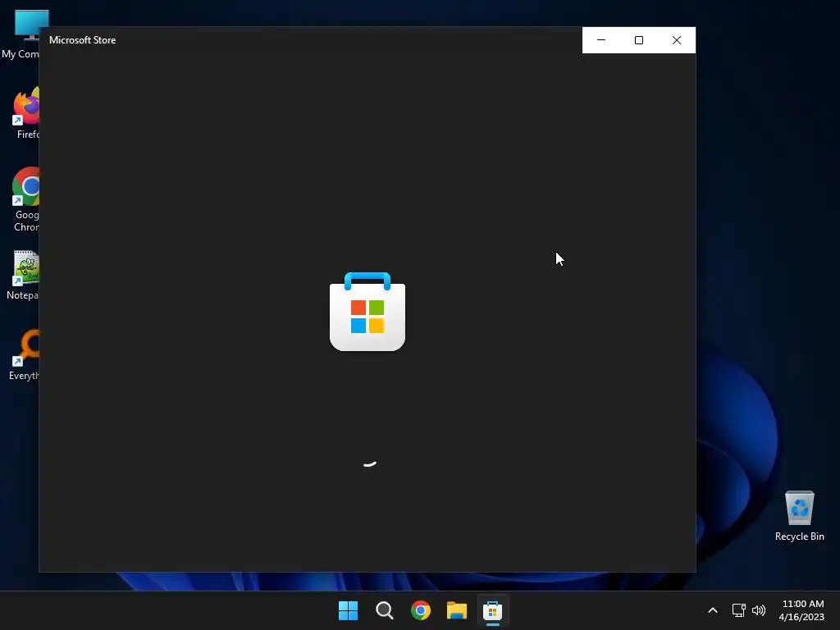840x630 pixels.
Task: Open the volume speaker tray icon
Action: click(759, 610)
